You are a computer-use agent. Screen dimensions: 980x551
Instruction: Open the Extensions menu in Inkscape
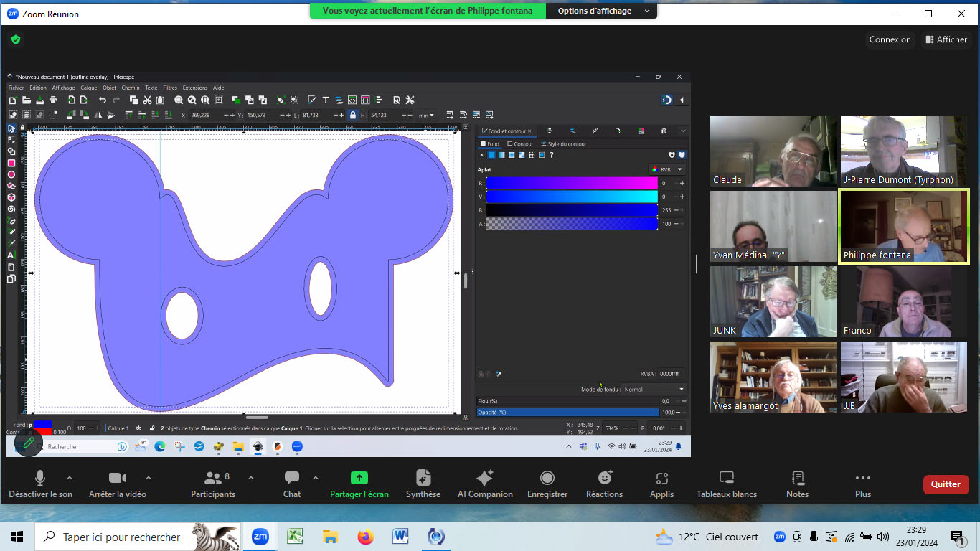[x=195, y=88]
